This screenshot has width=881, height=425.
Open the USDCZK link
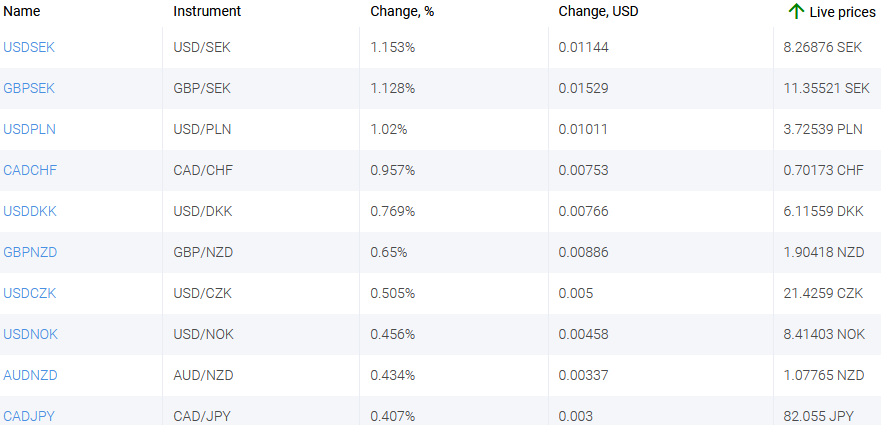point(29,293)
